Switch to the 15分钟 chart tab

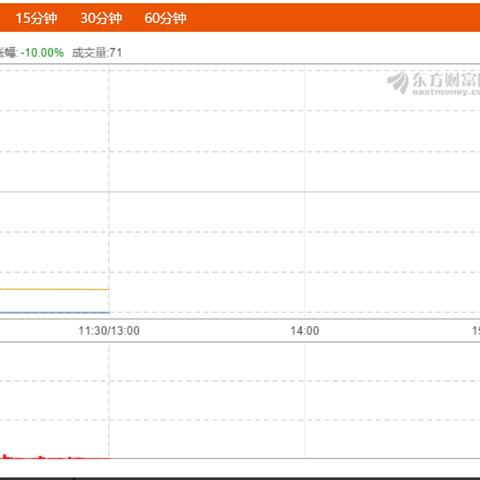coord(36,18)
